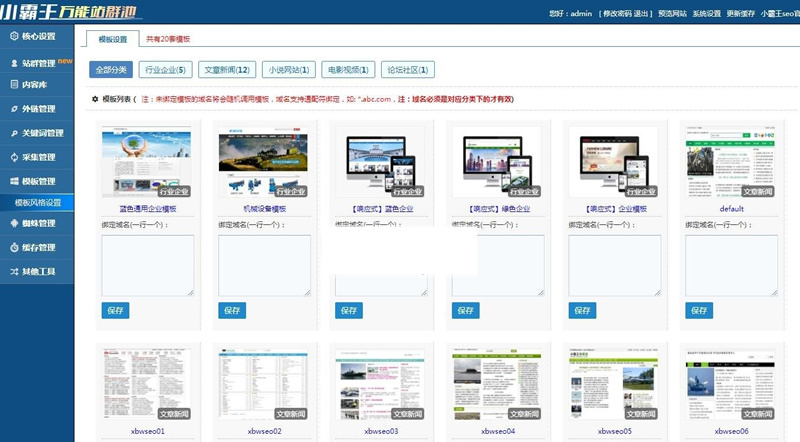Click the default template name
This screenshot has height=442, width=800.
(x=732, y=209)
